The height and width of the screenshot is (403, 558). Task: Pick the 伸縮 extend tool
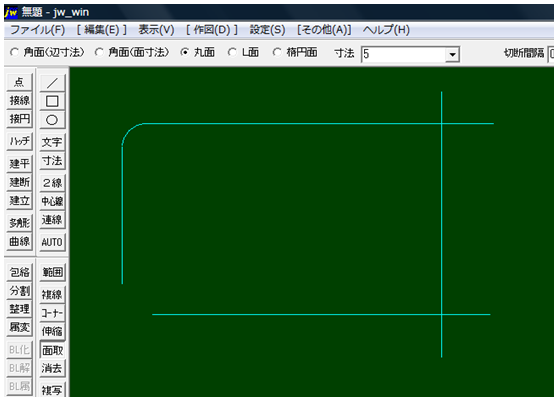(52, 331)
